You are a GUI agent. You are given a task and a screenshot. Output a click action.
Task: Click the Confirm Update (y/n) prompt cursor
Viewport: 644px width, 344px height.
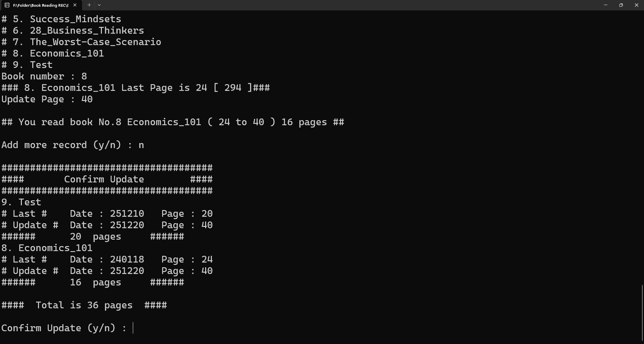click(133, 328)
